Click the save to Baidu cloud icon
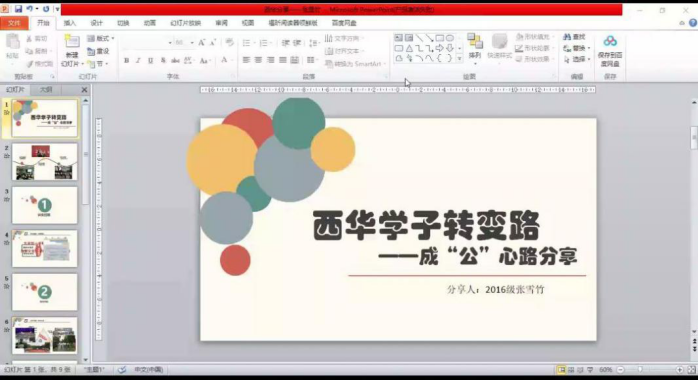698x381 pixels. click(610, 50)
